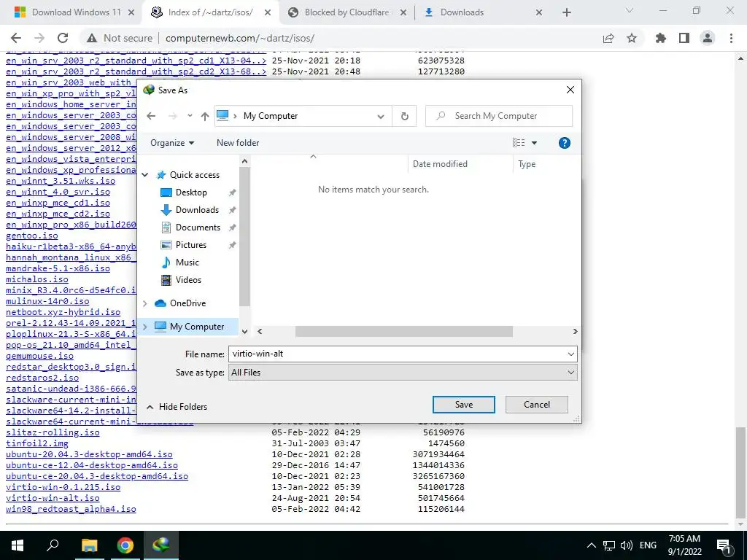Share this page icon

(x=608, y=38)
